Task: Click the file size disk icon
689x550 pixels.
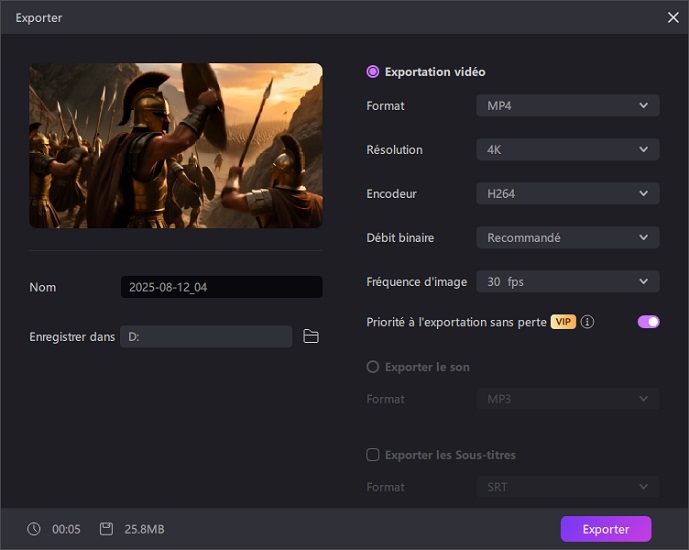Action: click(106, 529)
